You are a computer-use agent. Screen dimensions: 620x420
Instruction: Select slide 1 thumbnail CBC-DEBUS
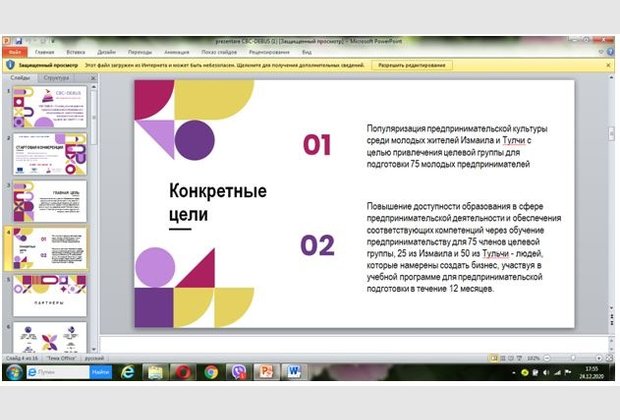[x=50, y=107]
